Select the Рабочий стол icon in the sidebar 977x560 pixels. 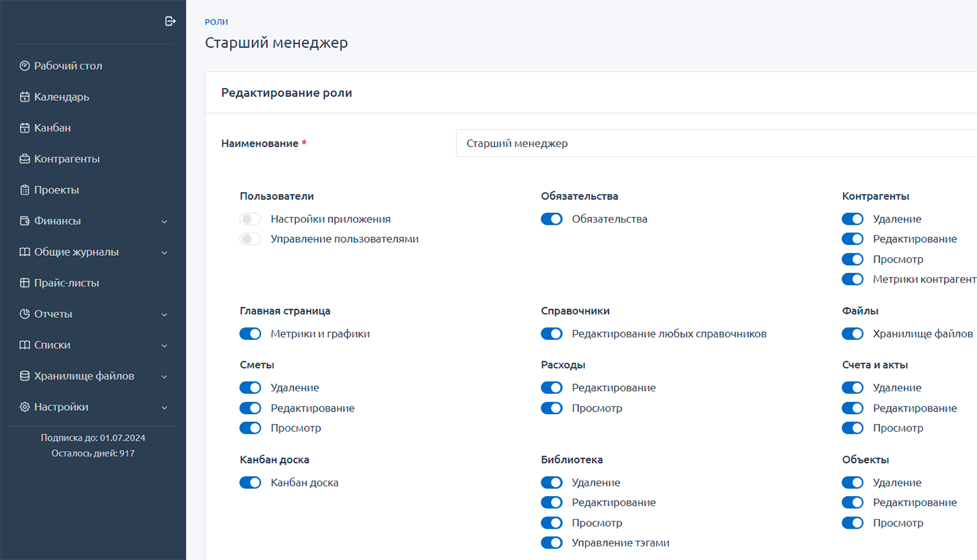[x=24, y=65]
